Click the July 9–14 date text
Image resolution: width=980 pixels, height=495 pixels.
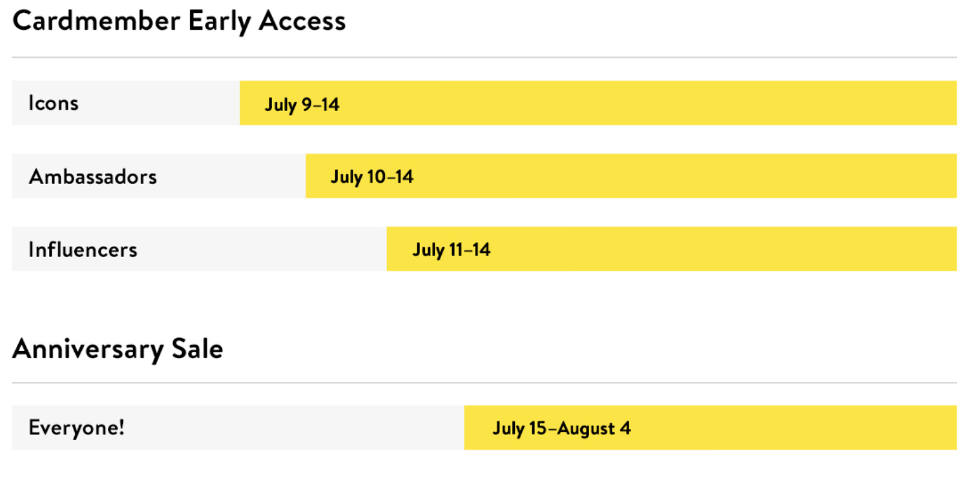pos(302,105)
